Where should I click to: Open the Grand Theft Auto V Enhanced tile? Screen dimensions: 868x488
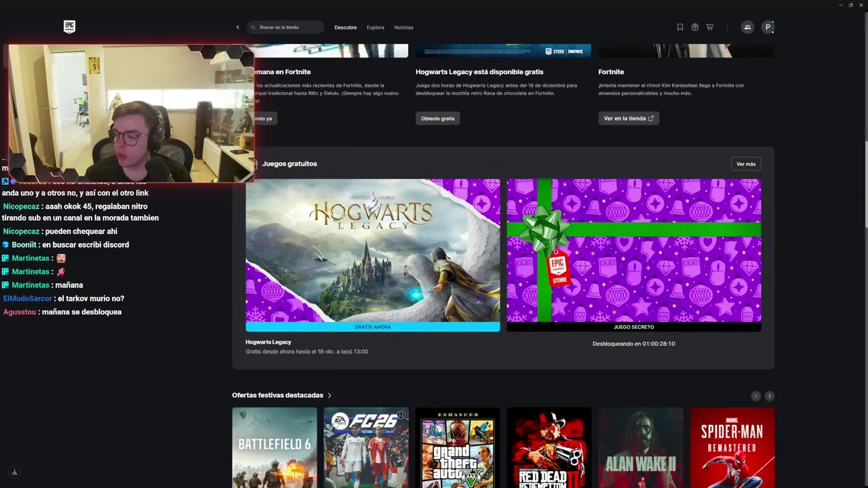coord(457,447)
